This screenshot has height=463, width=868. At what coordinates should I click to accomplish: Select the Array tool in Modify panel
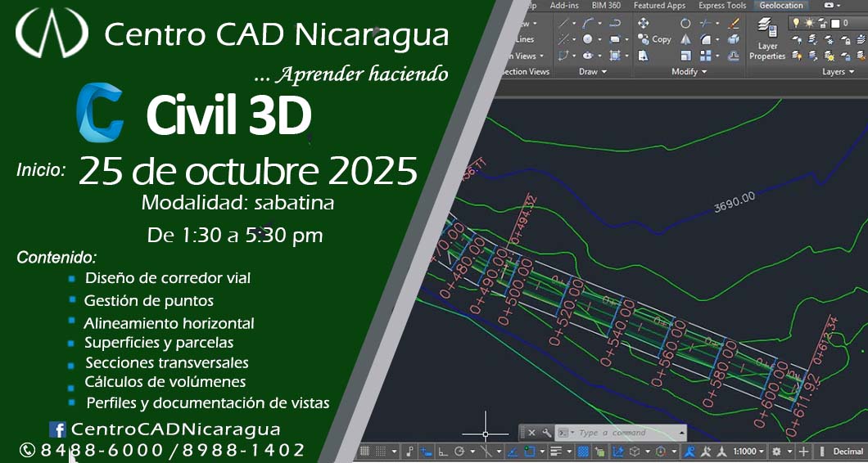pos(705,56)
